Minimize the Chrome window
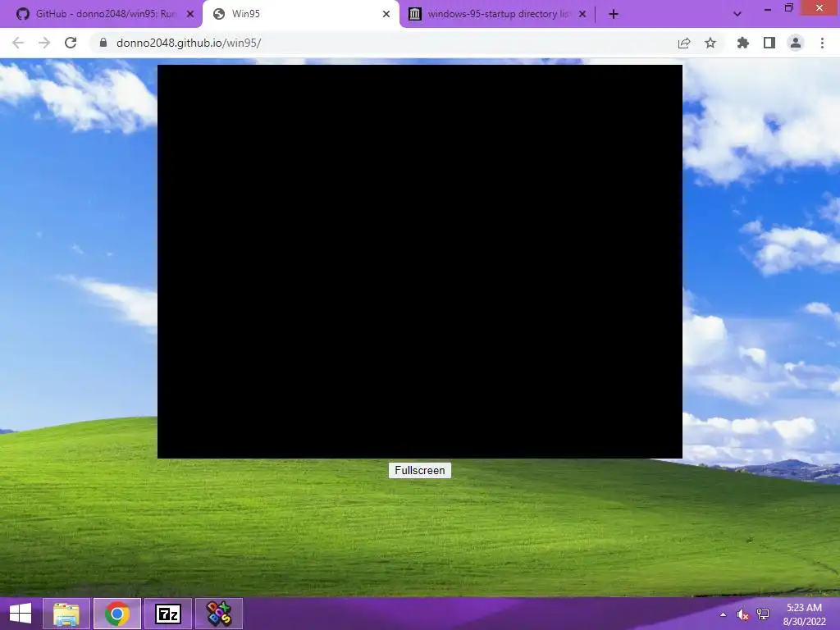The image size is (840, 630). 768,8
